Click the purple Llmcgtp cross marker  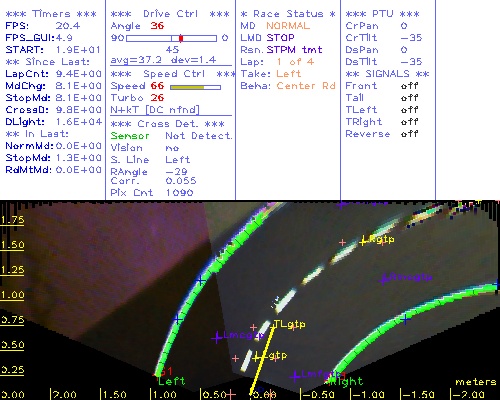217,337
